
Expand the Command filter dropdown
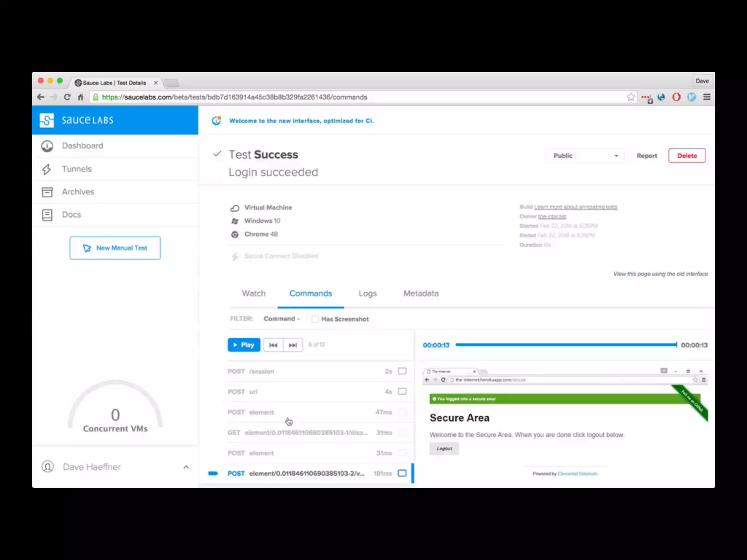(282, 319)
